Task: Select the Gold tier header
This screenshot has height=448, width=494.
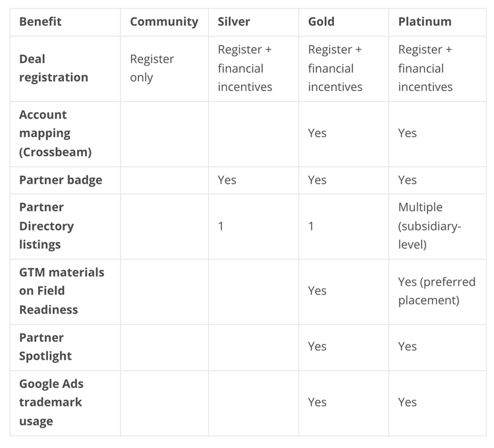Action: pyautogui.click(x=321, y=22)
